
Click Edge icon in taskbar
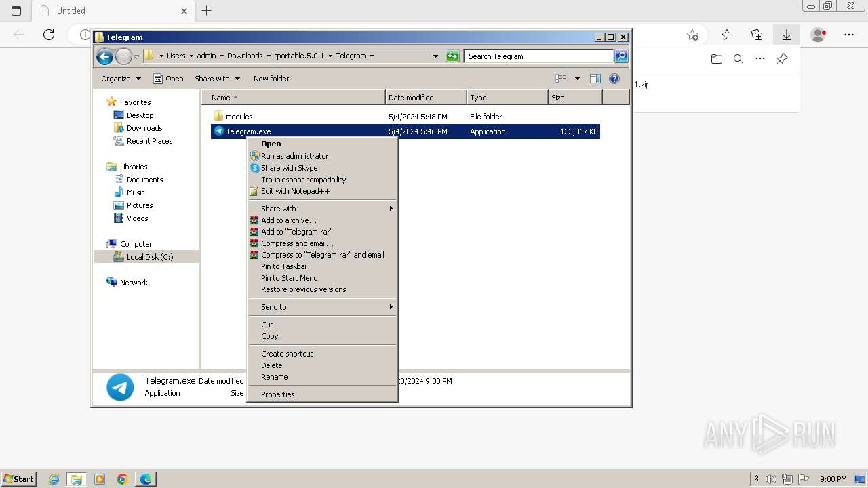pyautogui.click(x=146, y=479)
